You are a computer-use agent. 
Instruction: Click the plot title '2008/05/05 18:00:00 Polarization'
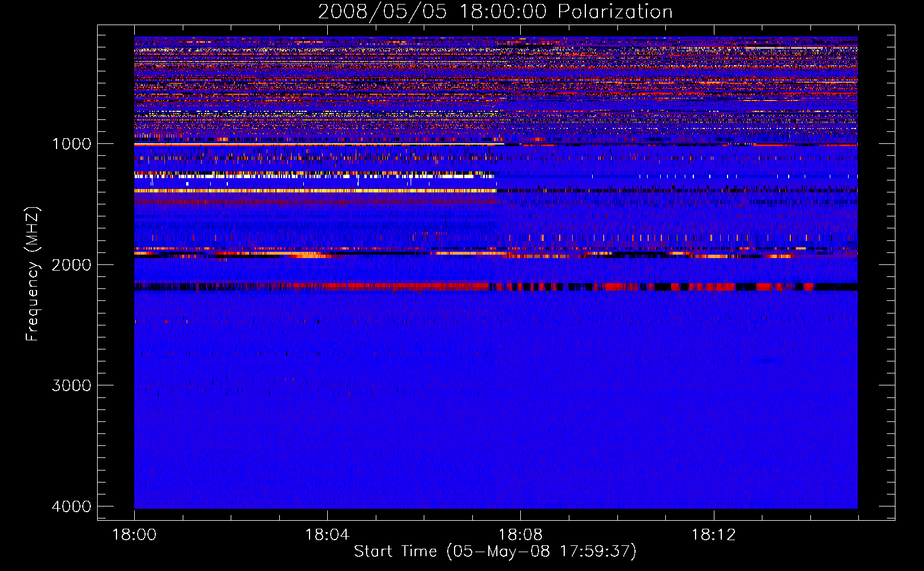pos(495,11)
